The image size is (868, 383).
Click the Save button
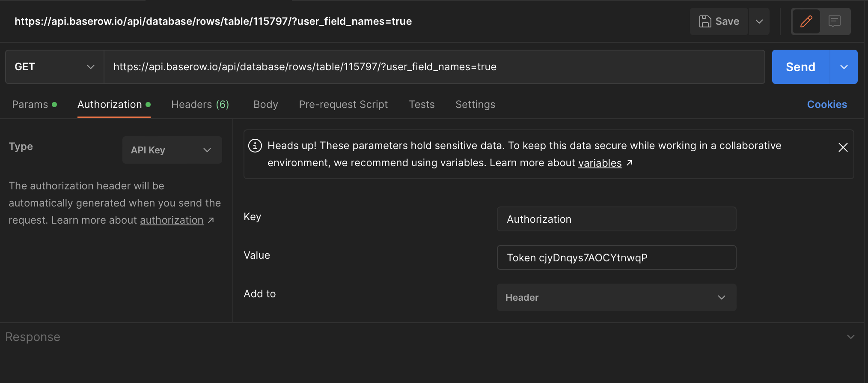pos(719,21)
